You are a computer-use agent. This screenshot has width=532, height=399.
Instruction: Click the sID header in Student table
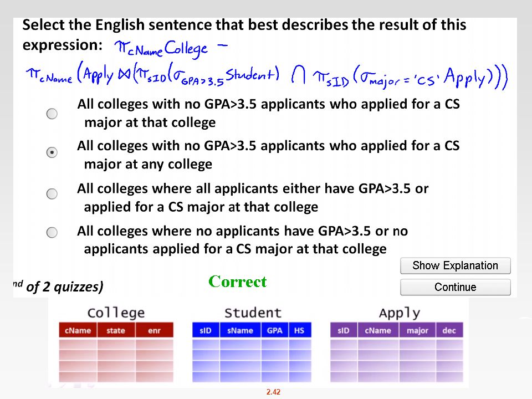pos(206,330)
